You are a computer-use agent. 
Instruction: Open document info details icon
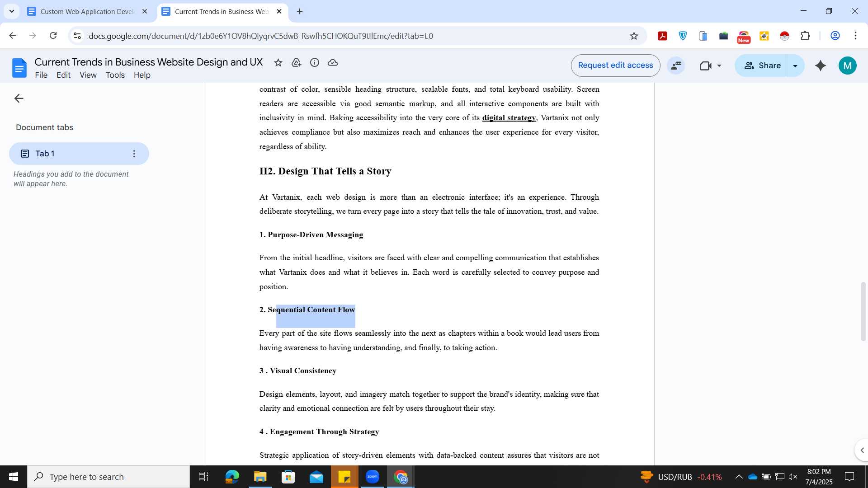(x=315, y=63)
